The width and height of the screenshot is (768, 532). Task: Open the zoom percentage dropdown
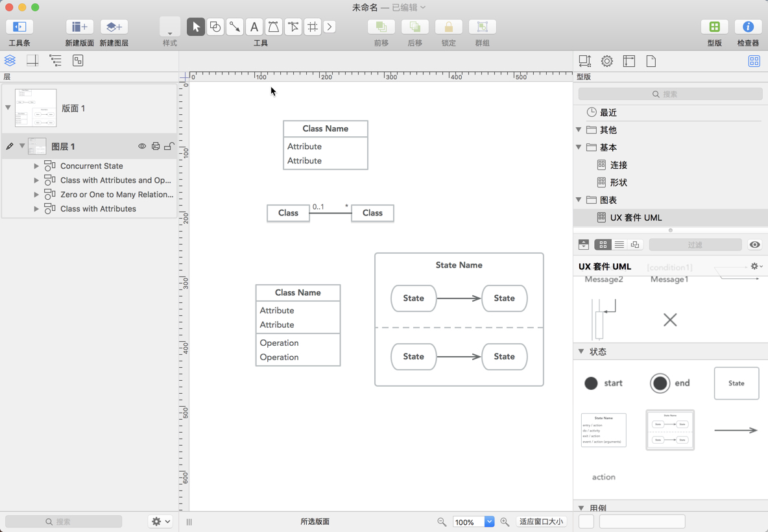[x=489, y=522]
